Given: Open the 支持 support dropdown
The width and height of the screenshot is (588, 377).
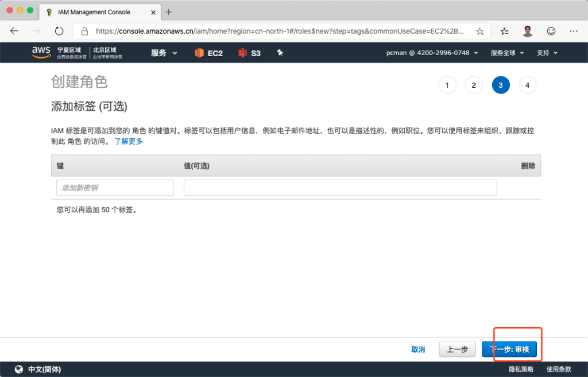Looking at the screenshot, I should [x=547, y=53].
